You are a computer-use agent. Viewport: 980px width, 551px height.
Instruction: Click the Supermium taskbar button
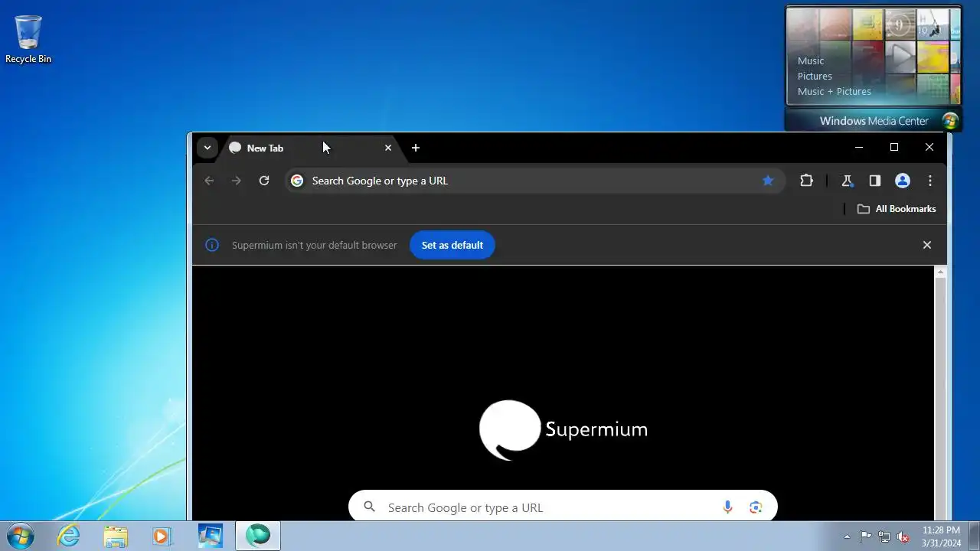tap(258, 536)
